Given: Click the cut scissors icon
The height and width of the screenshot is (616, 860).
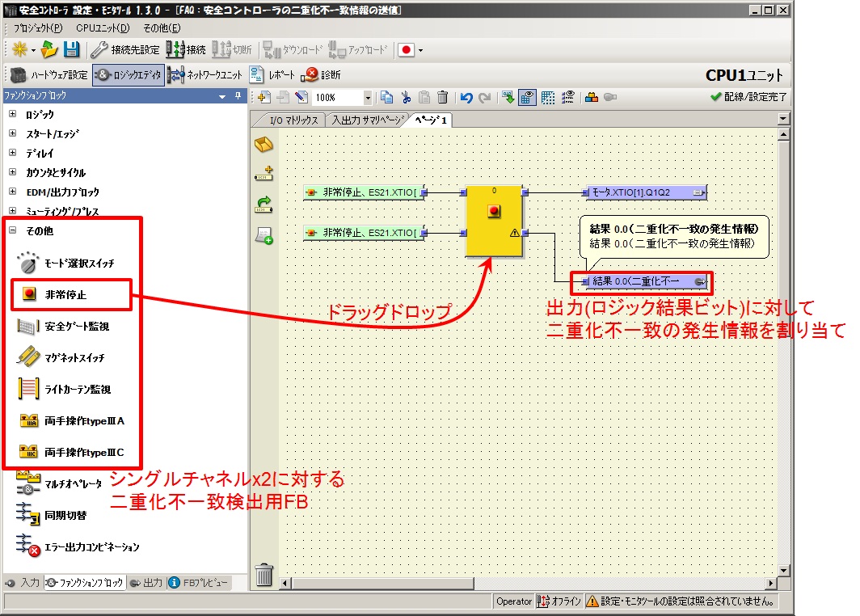Looking at the screenshot, I should (x=406, y=98).
